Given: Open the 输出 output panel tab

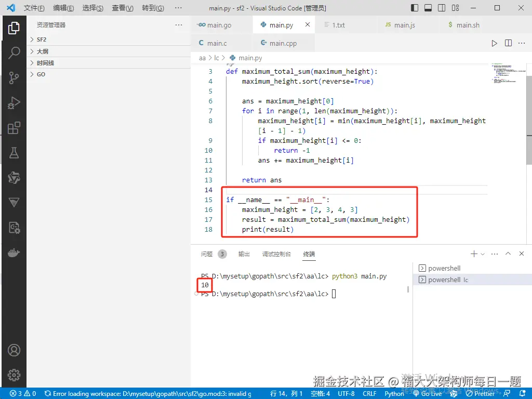Looking at the screenshot, I should (x=244, y=254).
